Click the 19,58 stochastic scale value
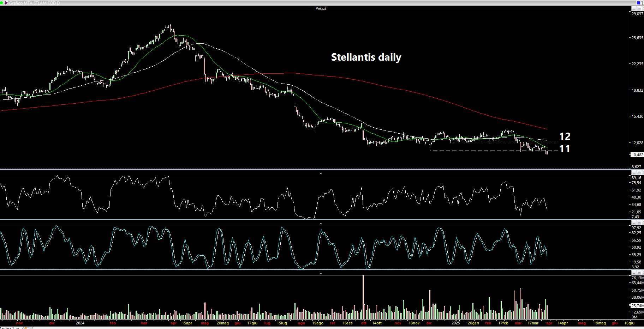The height and width of the screenshot is (329, 644). pos(636,262)
